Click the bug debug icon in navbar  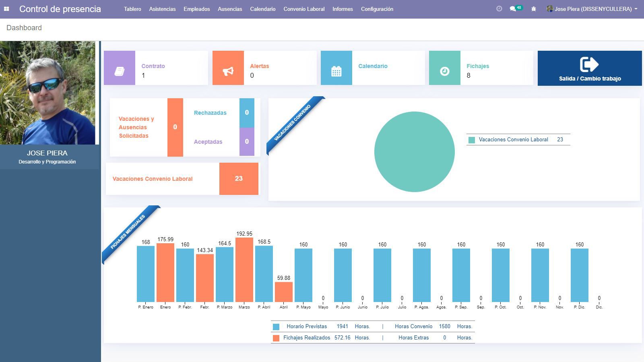(534, 9)
